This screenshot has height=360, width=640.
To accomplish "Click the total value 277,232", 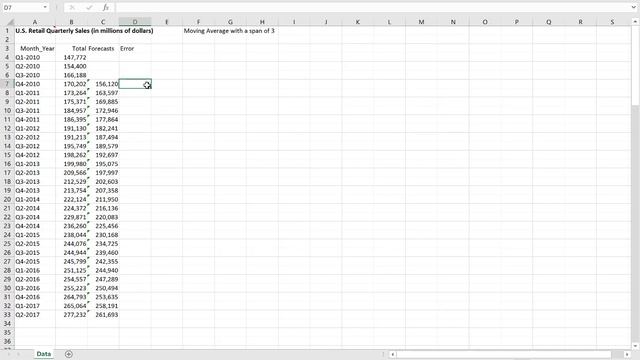I will pos(75,315).
